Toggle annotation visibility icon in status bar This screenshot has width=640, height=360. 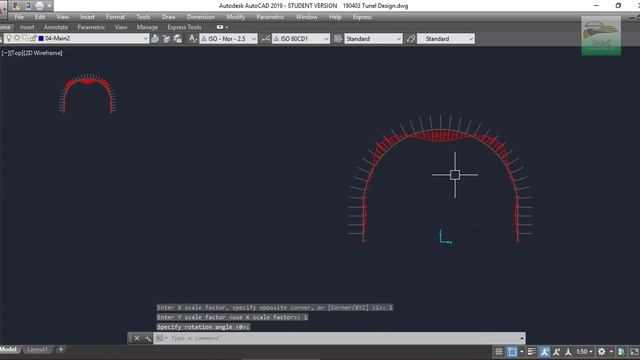(x=544, y=351)
